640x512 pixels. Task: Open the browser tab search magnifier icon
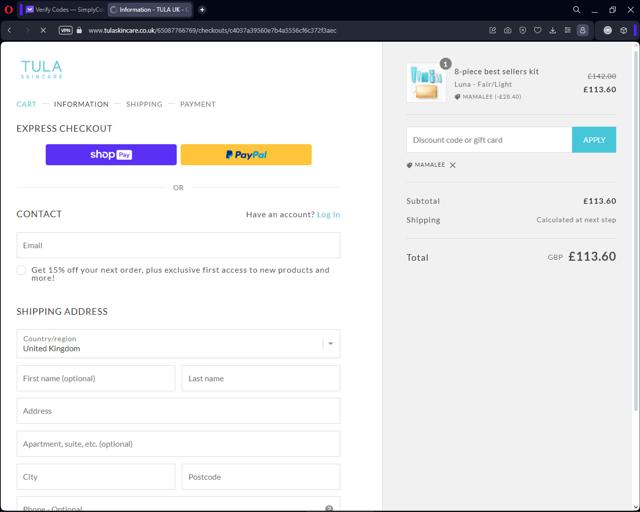[x=576, y=10]
